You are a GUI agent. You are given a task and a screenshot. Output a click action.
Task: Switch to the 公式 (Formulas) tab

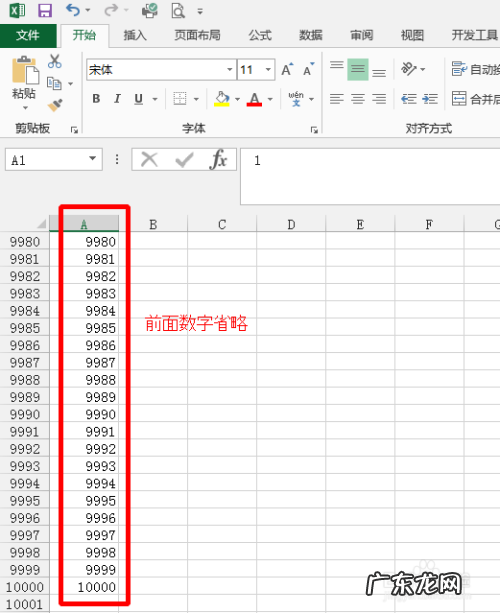tap(260, 36)
